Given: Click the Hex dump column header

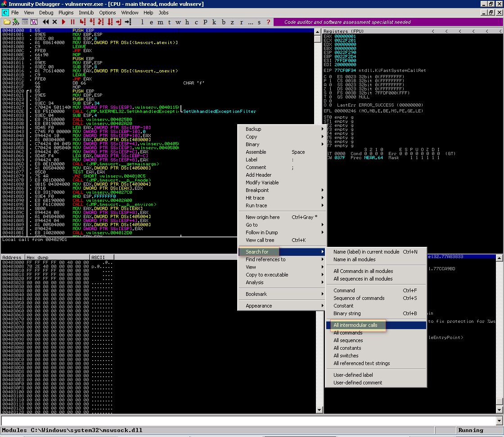Looking at the screenshot, I should [57, 257].
